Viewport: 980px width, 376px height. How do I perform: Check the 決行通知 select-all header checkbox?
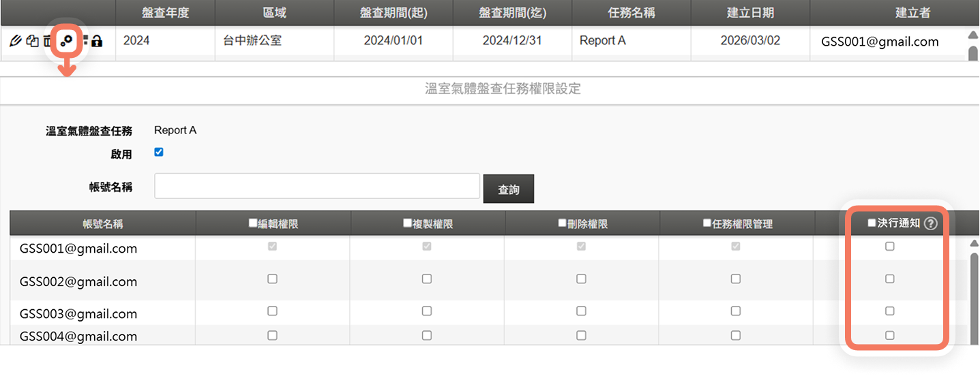[872, 223]
